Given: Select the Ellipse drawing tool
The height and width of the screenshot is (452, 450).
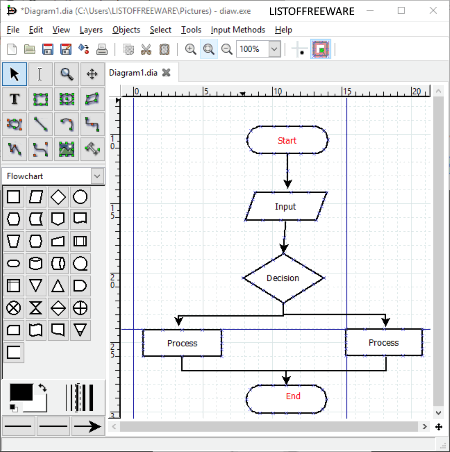Looking at the screenshot, I should 66,99.
